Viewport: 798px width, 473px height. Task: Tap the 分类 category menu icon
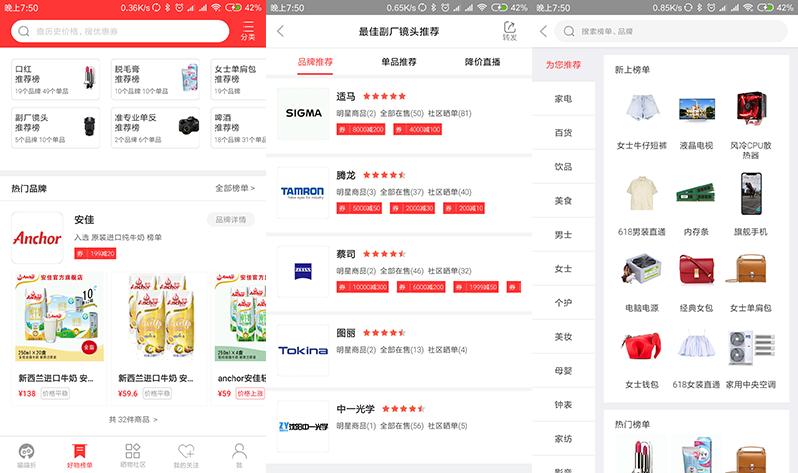point(248,31)
